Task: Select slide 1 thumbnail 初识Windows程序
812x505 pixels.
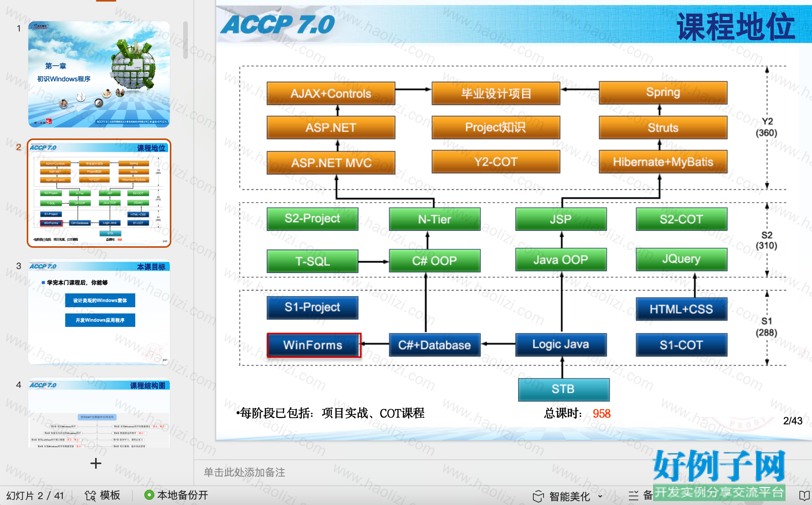Action: tap(99, 74)
